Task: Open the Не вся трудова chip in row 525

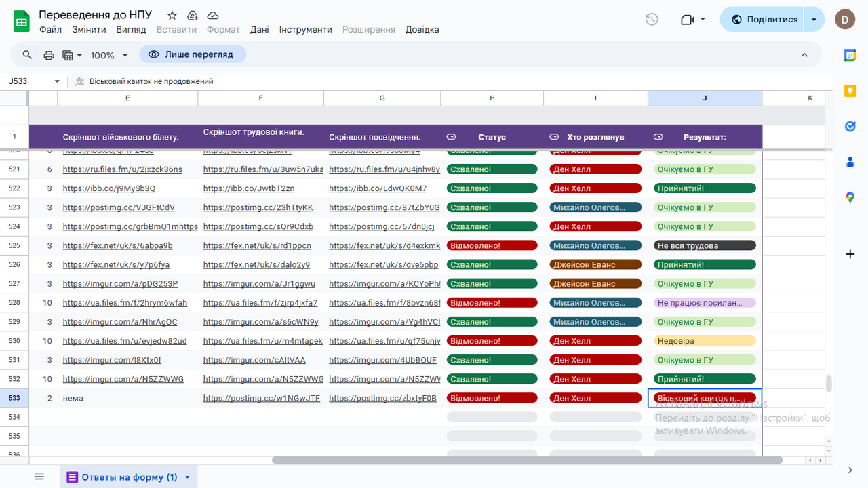Action: click(x=705, y=245)
